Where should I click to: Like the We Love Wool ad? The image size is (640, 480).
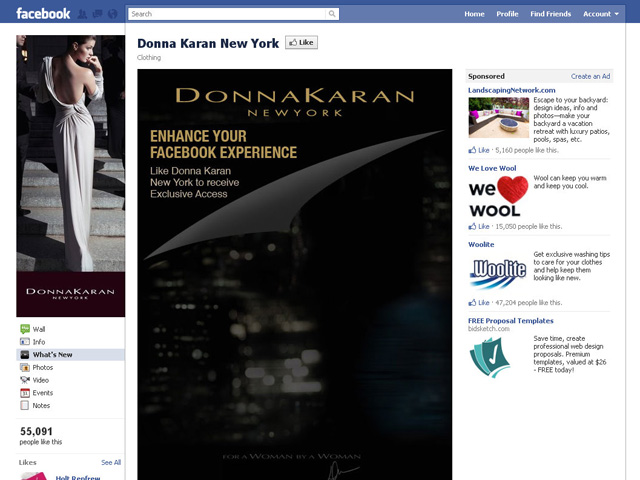[484, 226]
